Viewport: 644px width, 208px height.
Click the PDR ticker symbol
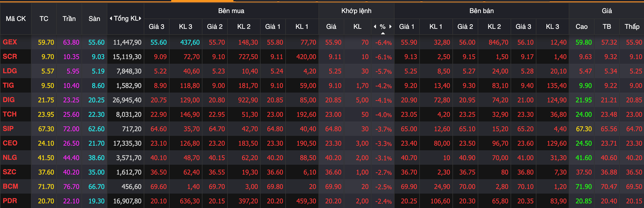[10, 201]
